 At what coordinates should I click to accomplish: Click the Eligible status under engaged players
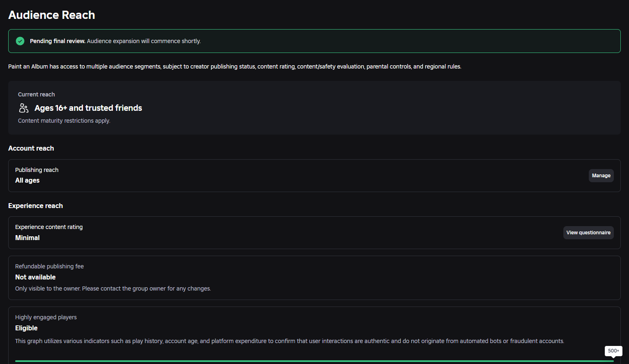pos(26,328)
